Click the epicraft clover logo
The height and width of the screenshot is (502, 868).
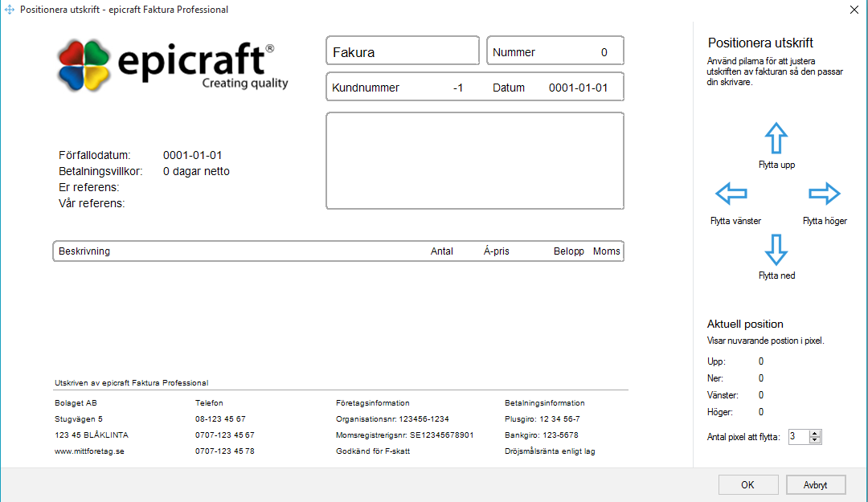[84, 65]
